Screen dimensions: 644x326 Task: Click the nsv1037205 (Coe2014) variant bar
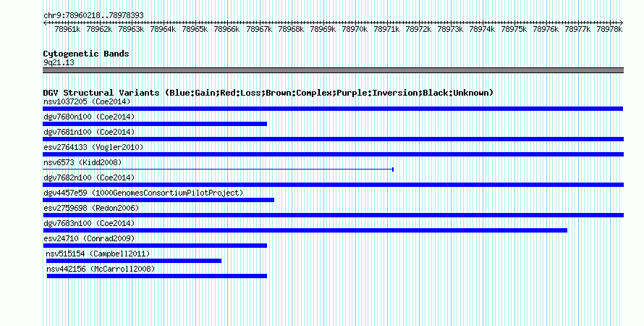[333, 109]
